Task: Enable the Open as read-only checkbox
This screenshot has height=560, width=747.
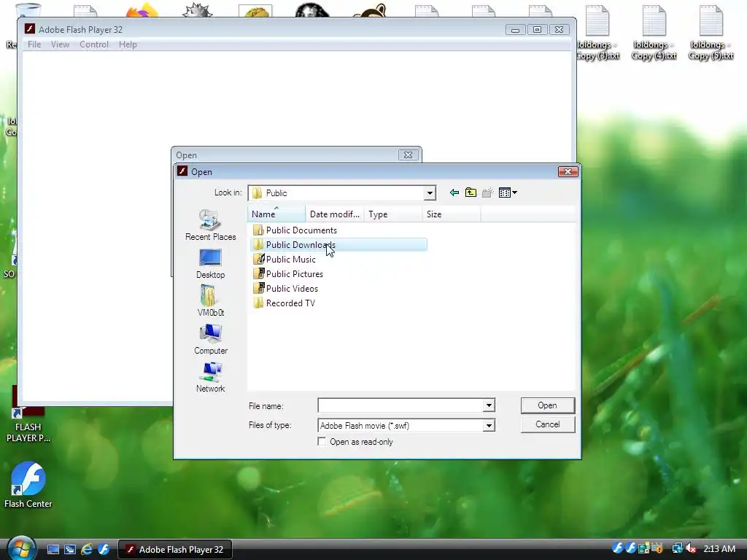Action: (x=322, y=442)
